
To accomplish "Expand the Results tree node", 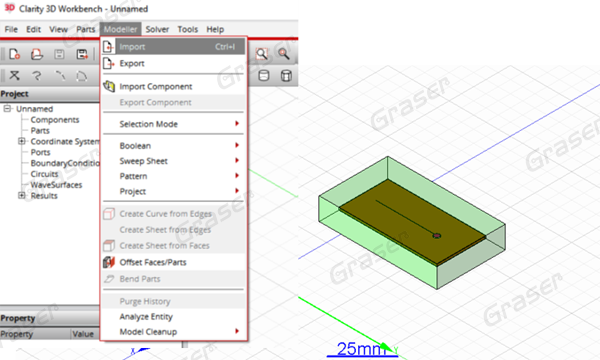I will (x=22, y=195).
